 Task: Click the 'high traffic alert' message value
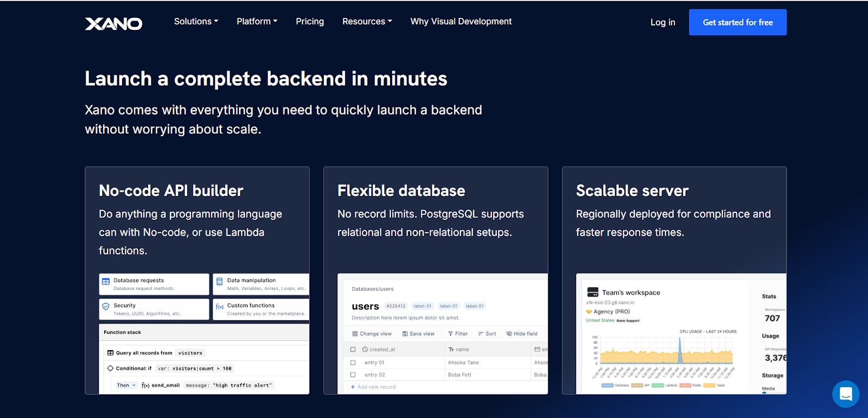pyautogui.click(x=242, y=385)
